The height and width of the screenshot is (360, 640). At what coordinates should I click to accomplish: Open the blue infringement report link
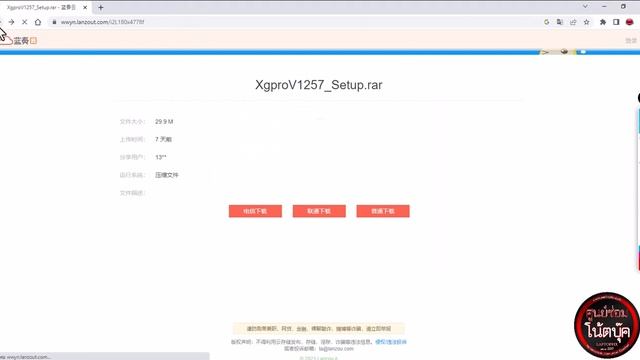[x=391, y=342]
